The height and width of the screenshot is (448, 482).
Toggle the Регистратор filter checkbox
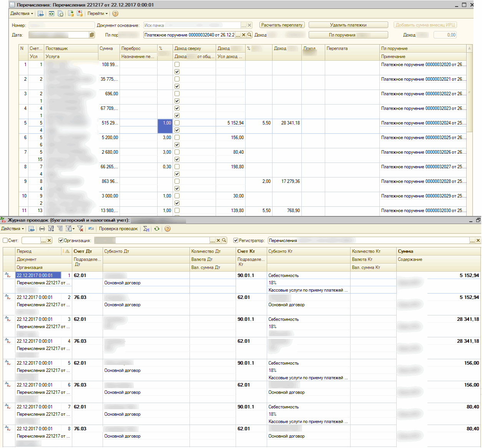pos(236,241)
